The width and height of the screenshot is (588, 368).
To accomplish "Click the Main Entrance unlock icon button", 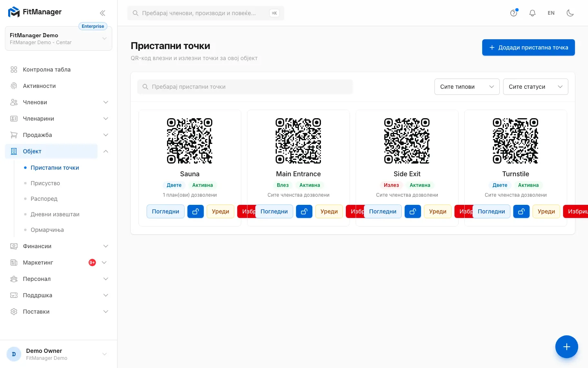I will (304, 211).
